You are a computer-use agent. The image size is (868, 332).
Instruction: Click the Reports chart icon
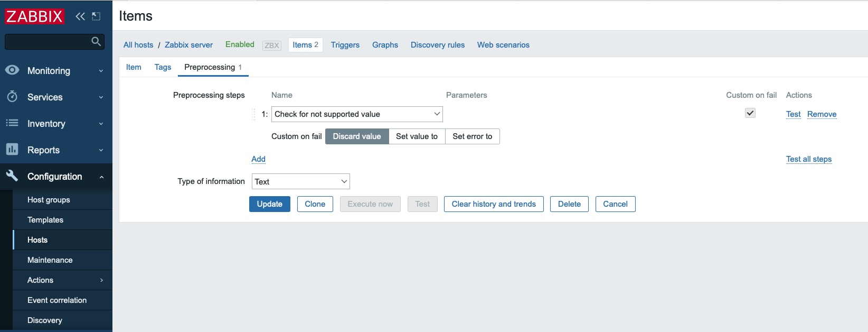12,150
